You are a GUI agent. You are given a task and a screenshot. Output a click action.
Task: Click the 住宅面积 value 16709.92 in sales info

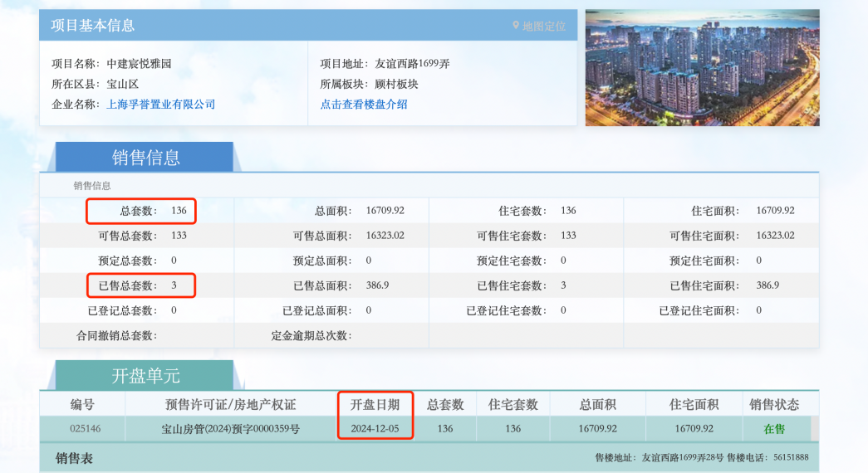click(x=775, y=210)
